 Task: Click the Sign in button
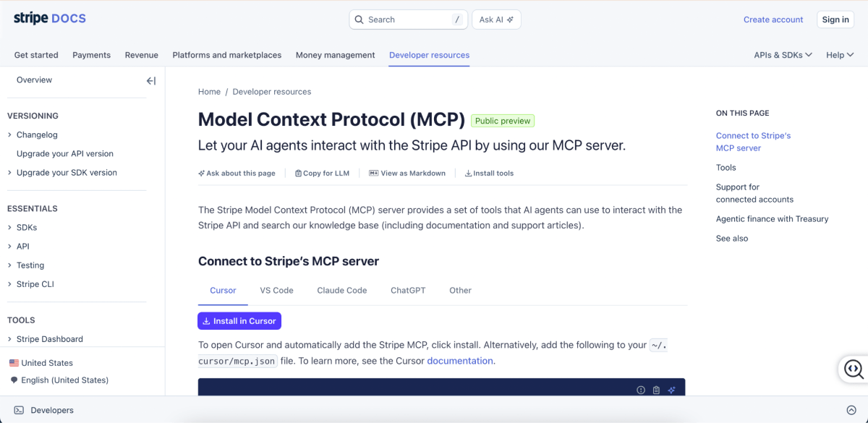click(x=835, y=20)
